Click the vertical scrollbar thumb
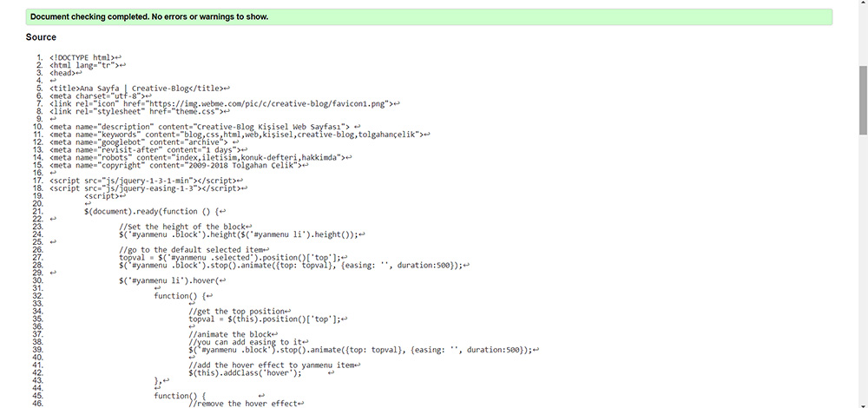Viewport: 868px width, 408px height. pyautogui.click(x=863, y=100)
